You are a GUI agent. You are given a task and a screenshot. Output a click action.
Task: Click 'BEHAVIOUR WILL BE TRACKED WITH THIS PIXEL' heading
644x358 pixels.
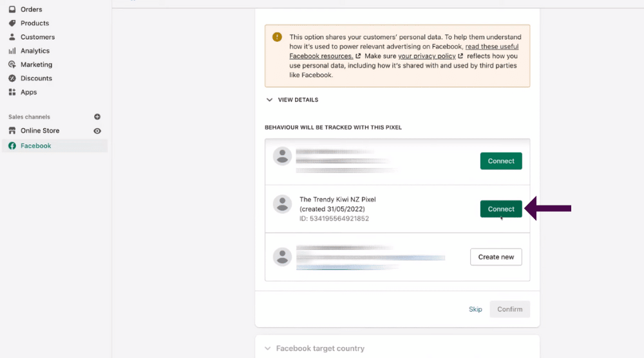pos(333,127)
